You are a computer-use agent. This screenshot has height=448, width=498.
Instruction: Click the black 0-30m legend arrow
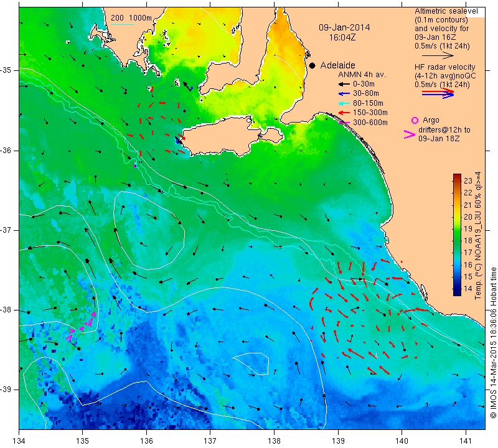click(x=344, y=84)
